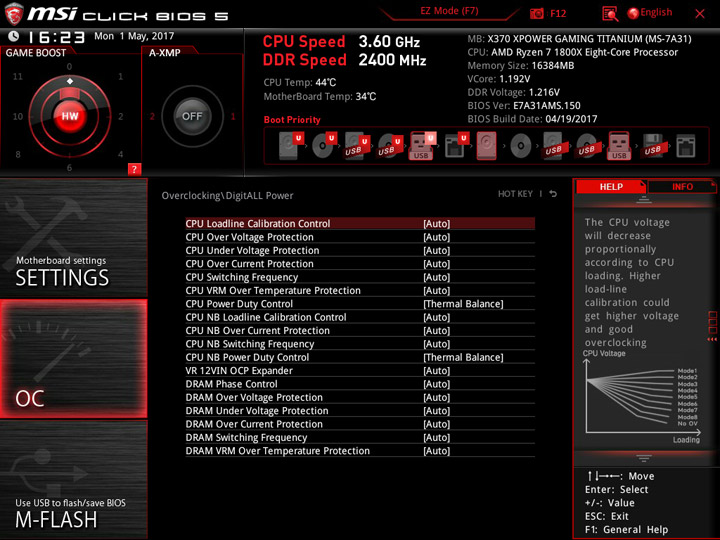Select DRAM Over Current Protection row
The height and width of the screenshot is (540, 720).
pyautogui.click(x=360, y=424)
